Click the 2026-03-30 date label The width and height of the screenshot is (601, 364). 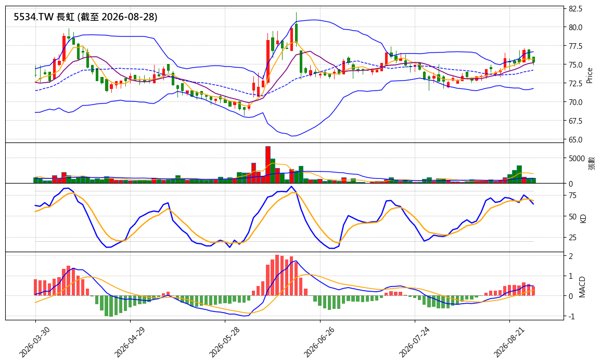34,341
